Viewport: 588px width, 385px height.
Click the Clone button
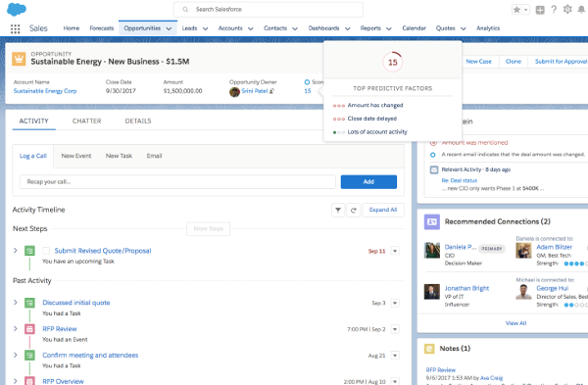tap(514, 62)
